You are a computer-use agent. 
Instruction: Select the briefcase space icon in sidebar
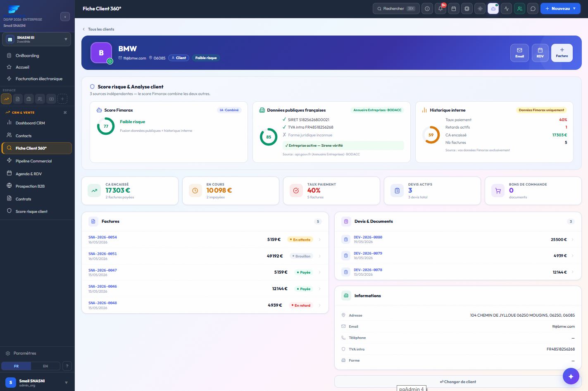(x=29, y=99)
